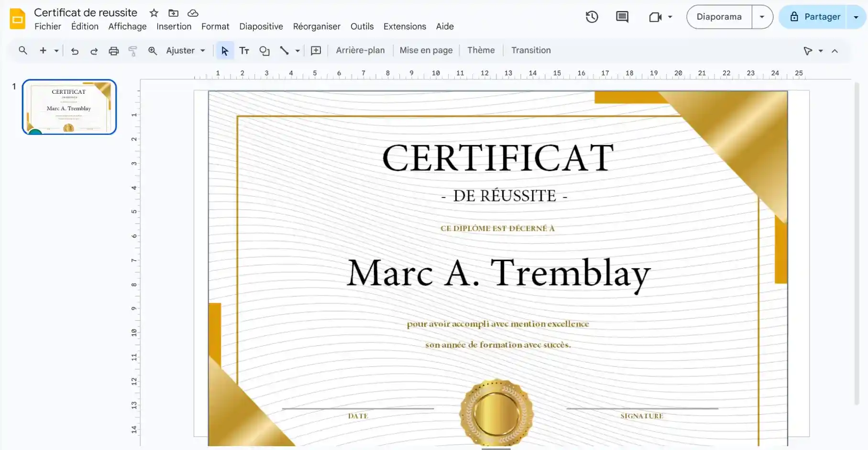868x450 pixels.
Task: Click Mise en page layout button
Action: (x=426, y=50)
